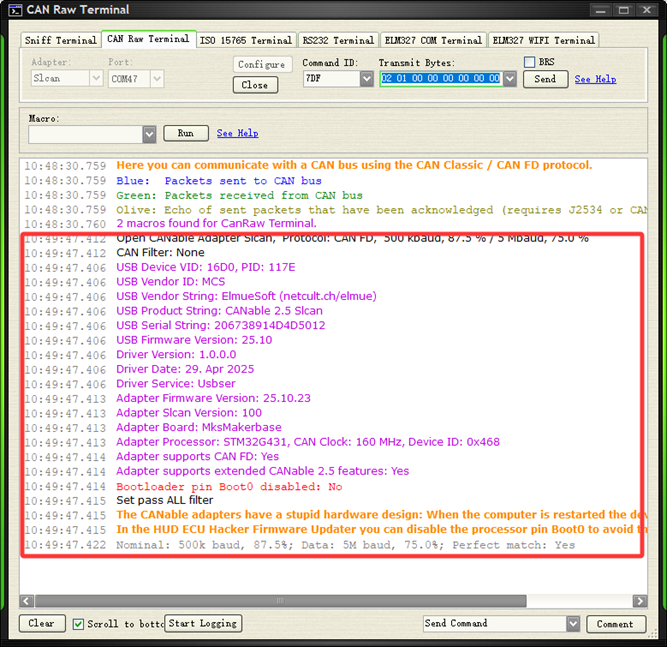Image resolution: width=667 pixels, height=647 pixels.
Task: Click 'USB Vendor String: ElmueSoft' log line
Action: coord(246,296)
